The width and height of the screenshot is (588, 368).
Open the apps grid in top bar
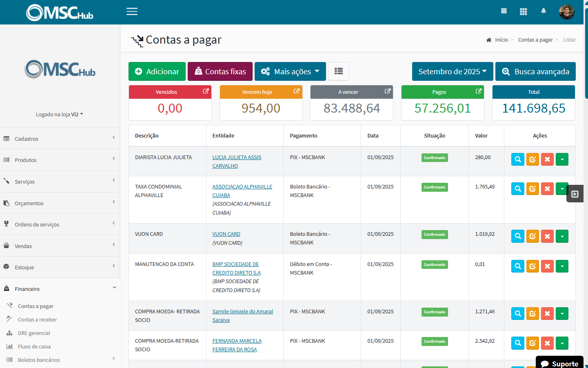tap(523, 11)
